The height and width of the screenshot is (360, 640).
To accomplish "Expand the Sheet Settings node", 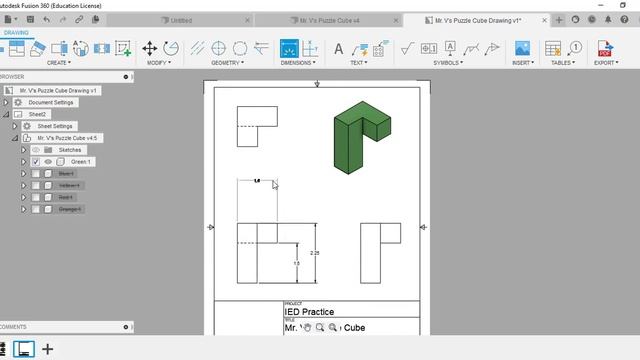I will click(x=15, y=126).
